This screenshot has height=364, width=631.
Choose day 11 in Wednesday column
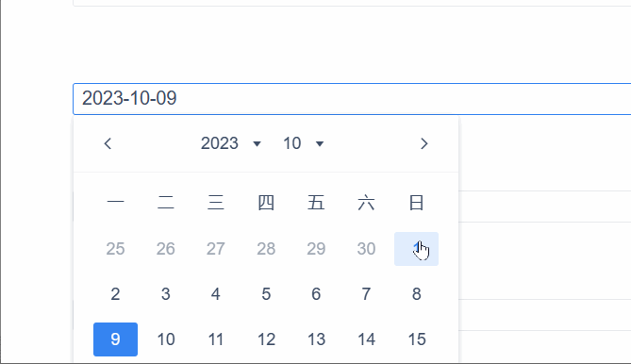(x=216, y=339)
